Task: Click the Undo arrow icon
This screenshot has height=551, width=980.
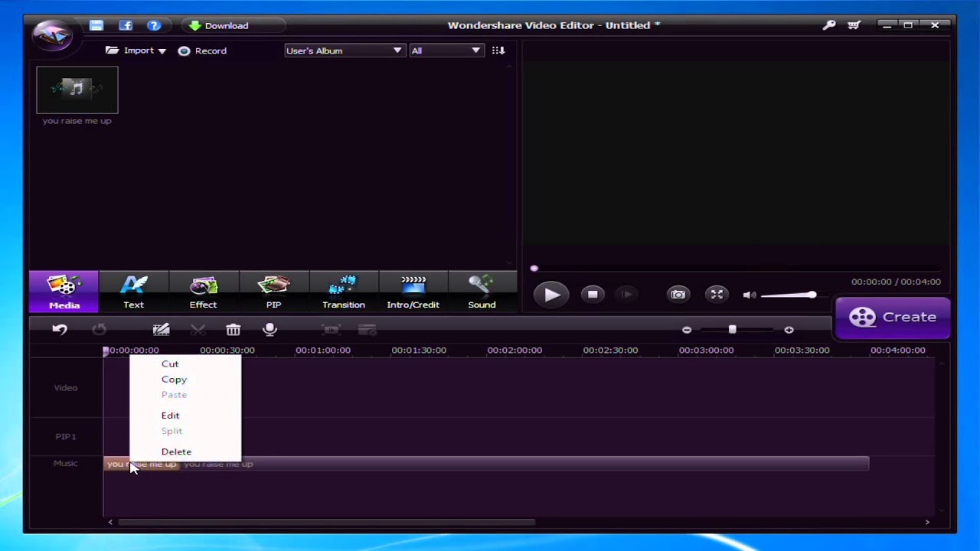Action: coord(60,330)
